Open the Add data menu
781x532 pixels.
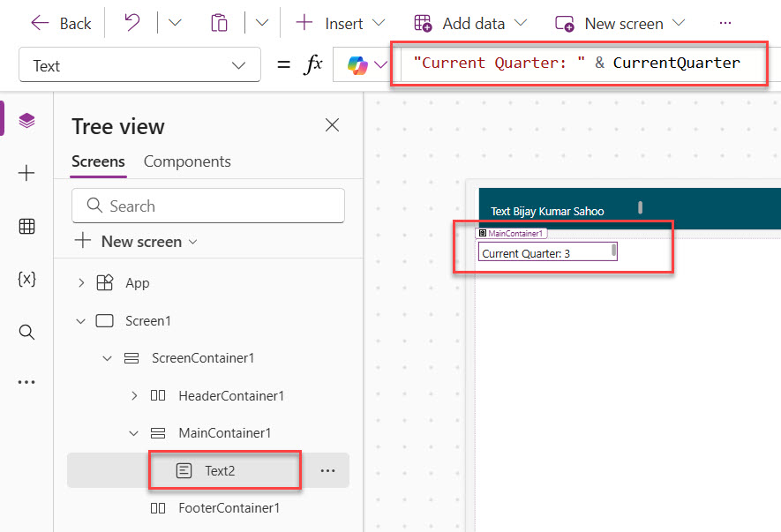click(x=470, y=24)
